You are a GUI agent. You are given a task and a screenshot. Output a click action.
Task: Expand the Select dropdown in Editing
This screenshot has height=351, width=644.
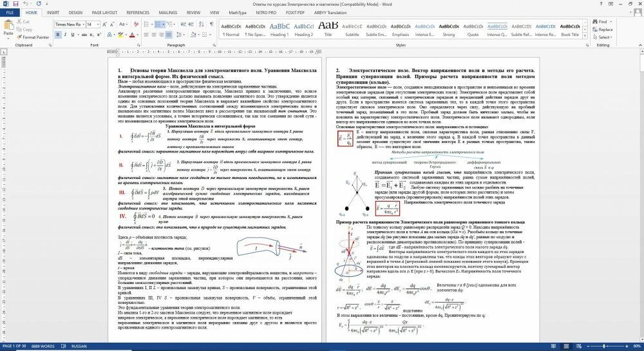pos(604,37)
